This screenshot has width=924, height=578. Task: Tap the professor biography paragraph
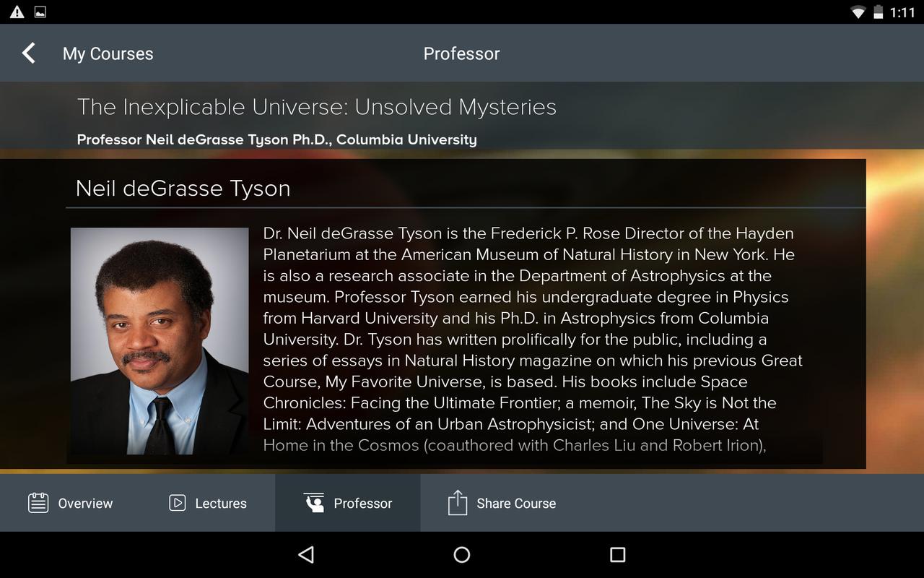533,340
